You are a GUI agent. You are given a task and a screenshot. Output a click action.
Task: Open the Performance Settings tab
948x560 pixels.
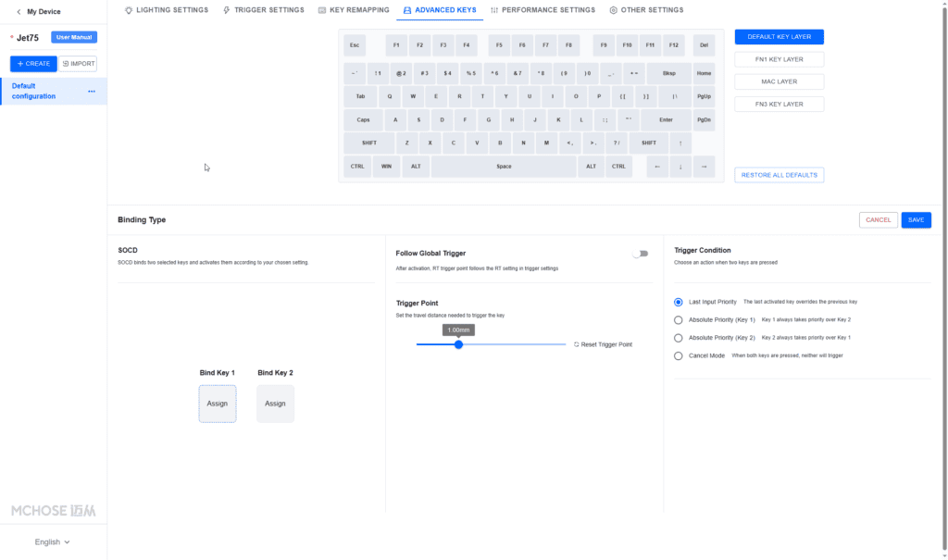pyautogui.click(x=543, y=10)
